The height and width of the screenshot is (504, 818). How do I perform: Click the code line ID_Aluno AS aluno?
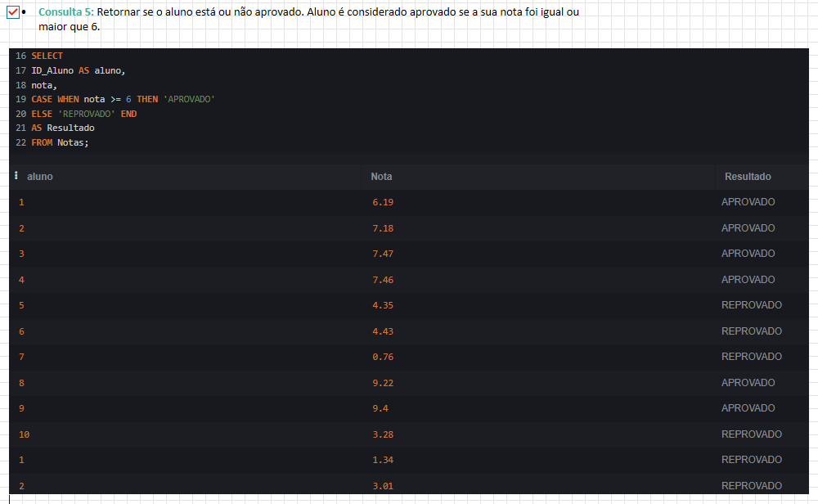click(79, 70)
